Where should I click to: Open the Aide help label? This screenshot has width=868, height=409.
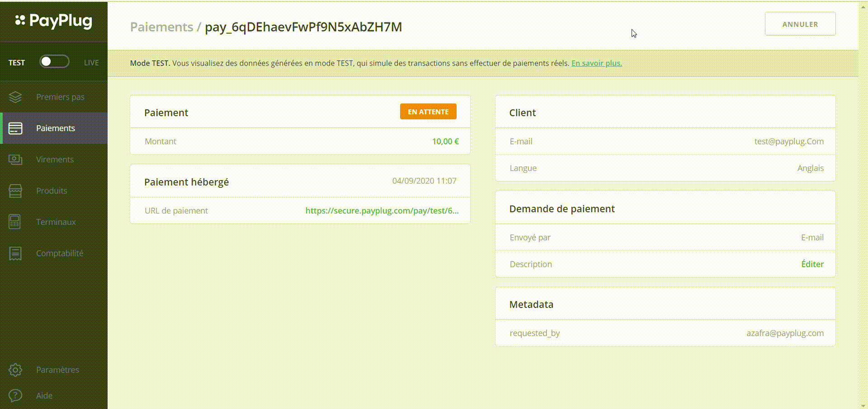click(x=44, y=395)
